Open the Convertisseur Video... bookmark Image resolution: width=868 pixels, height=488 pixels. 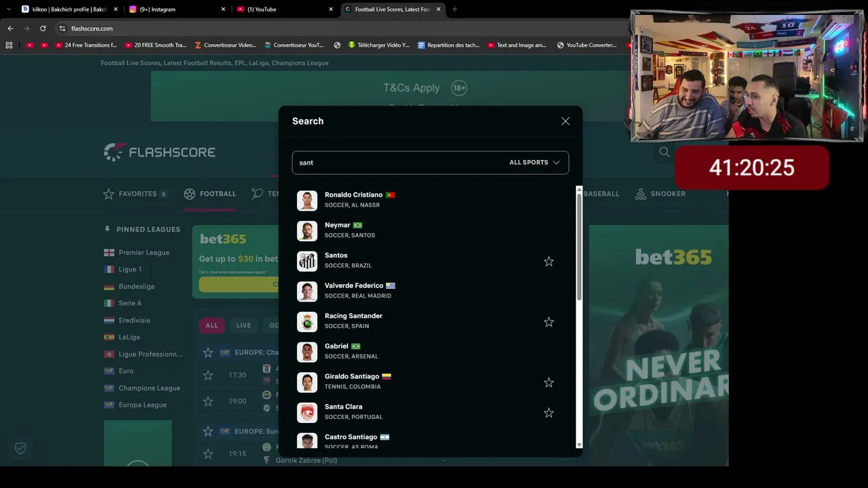[225, 45]
